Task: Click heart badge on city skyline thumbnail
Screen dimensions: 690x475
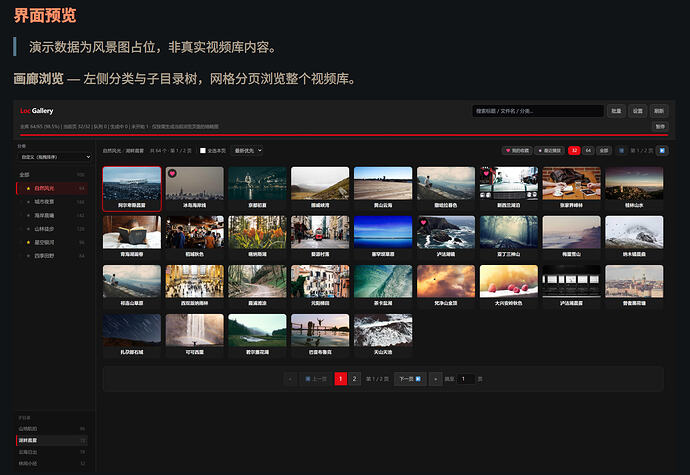Action: 172,173
